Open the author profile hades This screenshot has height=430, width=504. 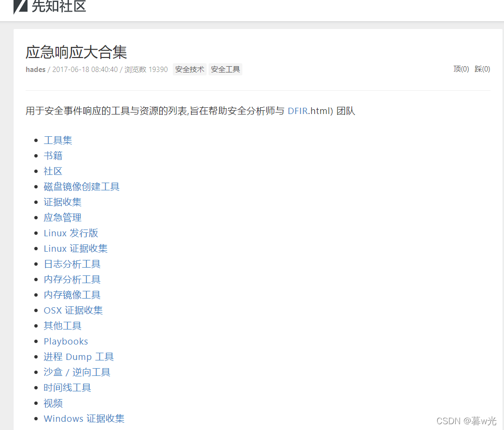pyautogui.click(x=35, y=69)
